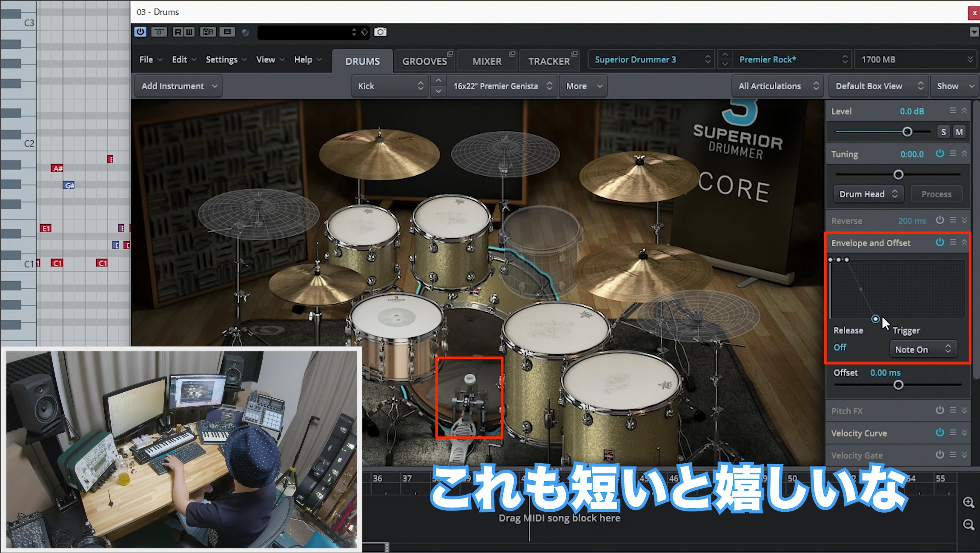The image size is (980, 553).
Task: Open the More dropdown
Action: click(583, 86)
